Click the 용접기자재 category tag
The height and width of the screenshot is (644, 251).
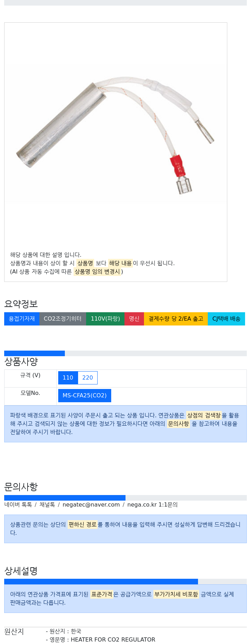tap(22, 319)
